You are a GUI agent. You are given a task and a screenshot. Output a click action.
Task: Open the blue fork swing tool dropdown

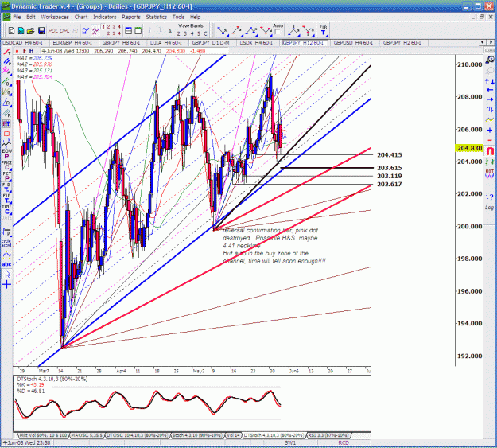293,31
